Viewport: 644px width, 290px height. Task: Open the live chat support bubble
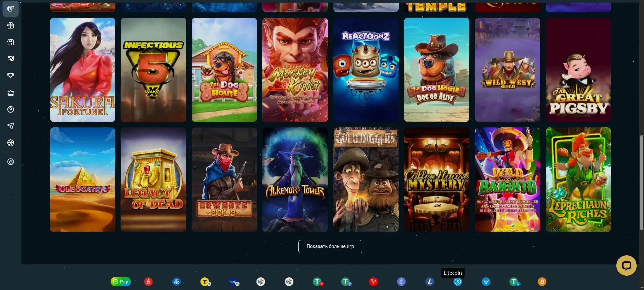click(626, 266)
